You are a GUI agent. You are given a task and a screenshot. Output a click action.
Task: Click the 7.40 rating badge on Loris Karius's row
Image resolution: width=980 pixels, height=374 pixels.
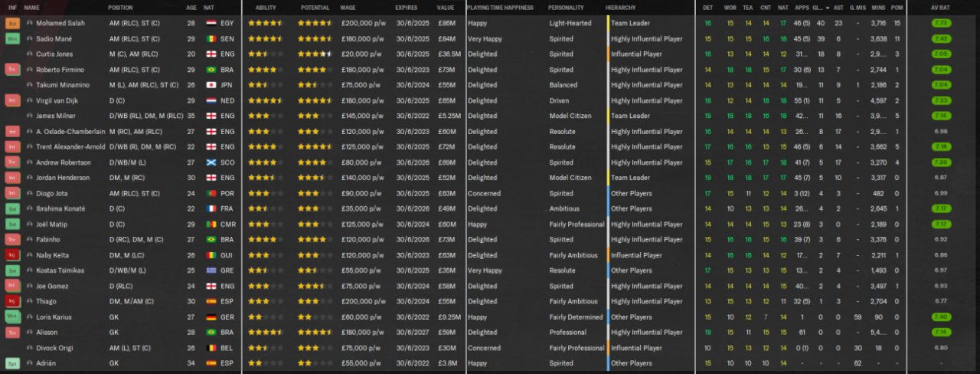(942, 317)
